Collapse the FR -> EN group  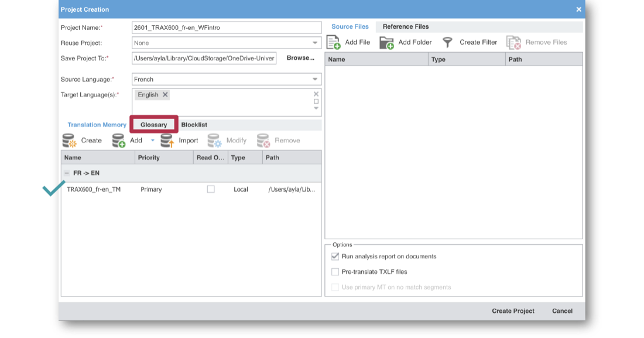click(67, 173)
